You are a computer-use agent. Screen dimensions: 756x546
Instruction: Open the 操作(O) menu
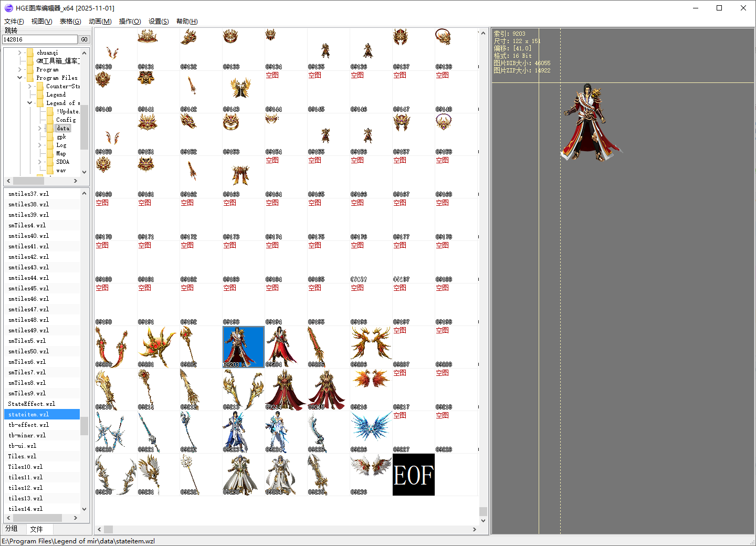(x=130, y=22)
